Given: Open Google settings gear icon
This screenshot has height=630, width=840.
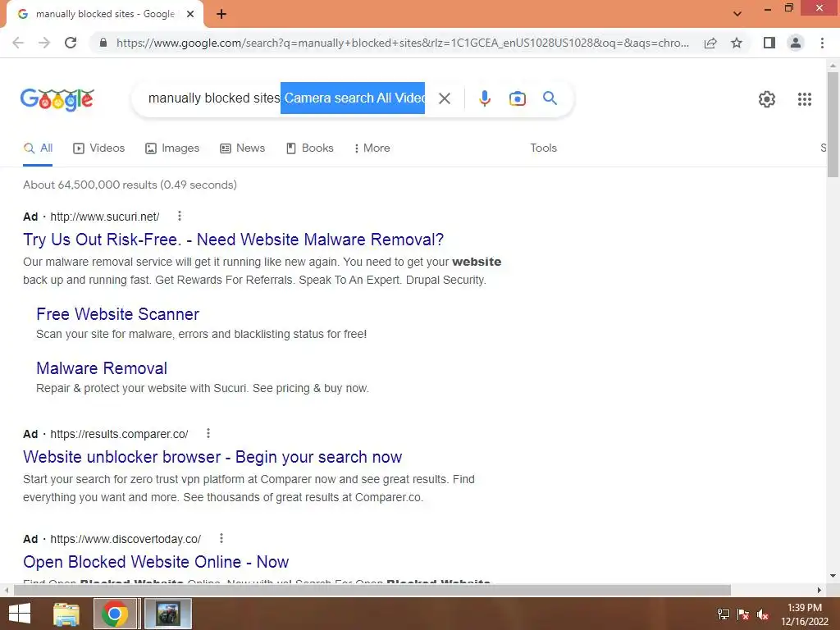Looking at the screenshot, I should [767, 99].
